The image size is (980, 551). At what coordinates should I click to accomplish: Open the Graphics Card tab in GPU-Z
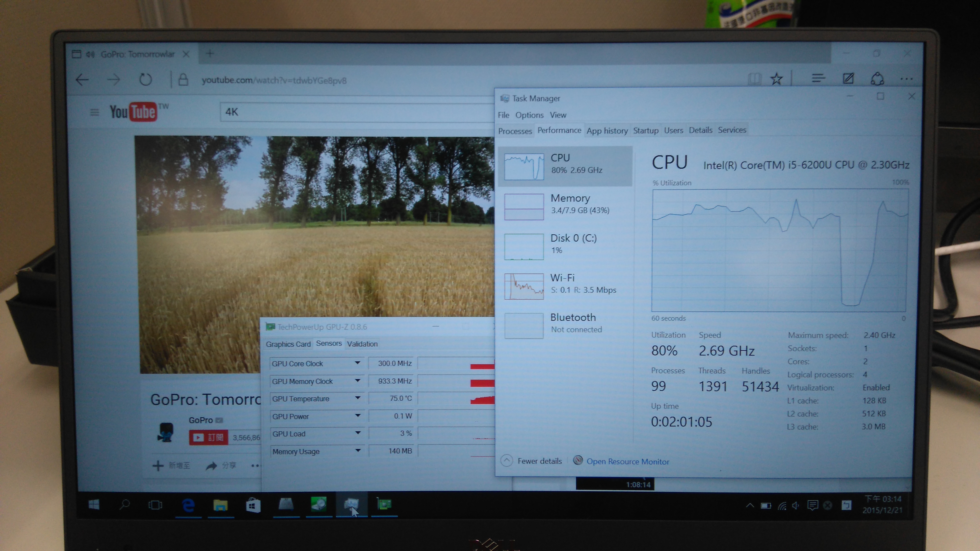click(288, 344)
